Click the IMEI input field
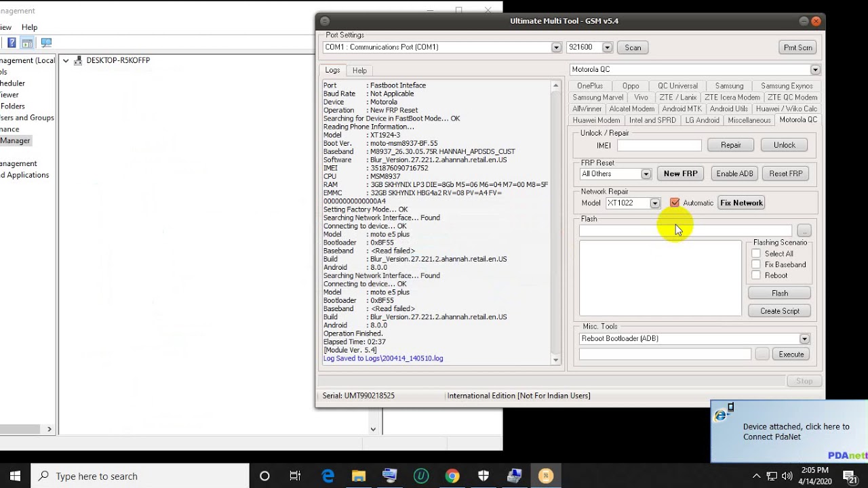 [659, 145]
